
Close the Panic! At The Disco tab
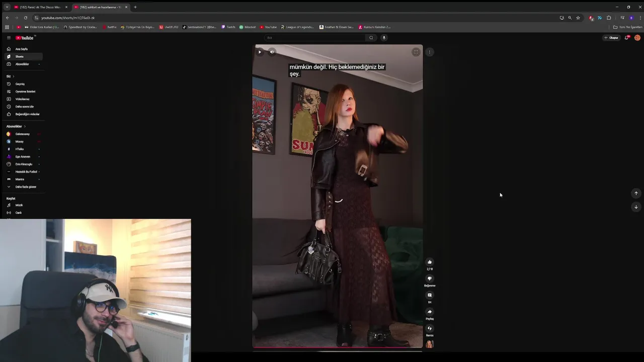click(x=66, y=7)
